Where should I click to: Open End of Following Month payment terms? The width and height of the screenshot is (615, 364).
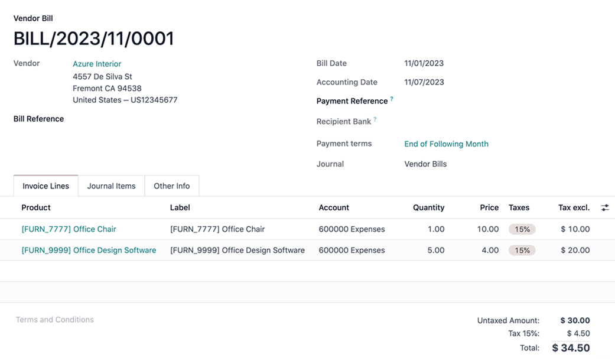coord(446,144)
